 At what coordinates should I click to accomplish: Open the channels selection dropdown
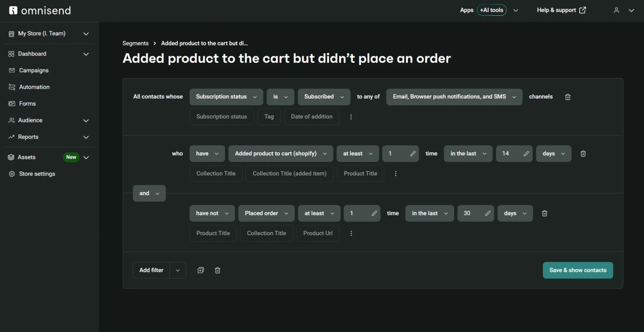pos(454,97)
